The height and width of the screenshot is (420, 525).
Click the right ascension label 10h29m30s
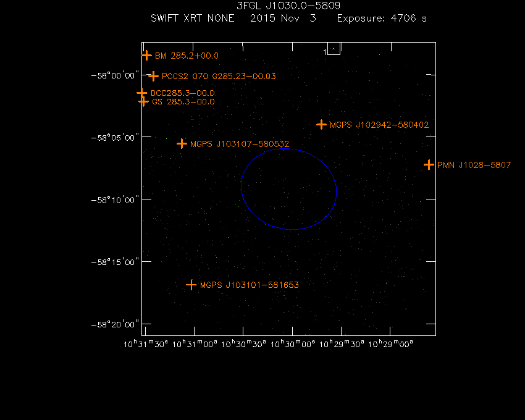click(342, 344)
